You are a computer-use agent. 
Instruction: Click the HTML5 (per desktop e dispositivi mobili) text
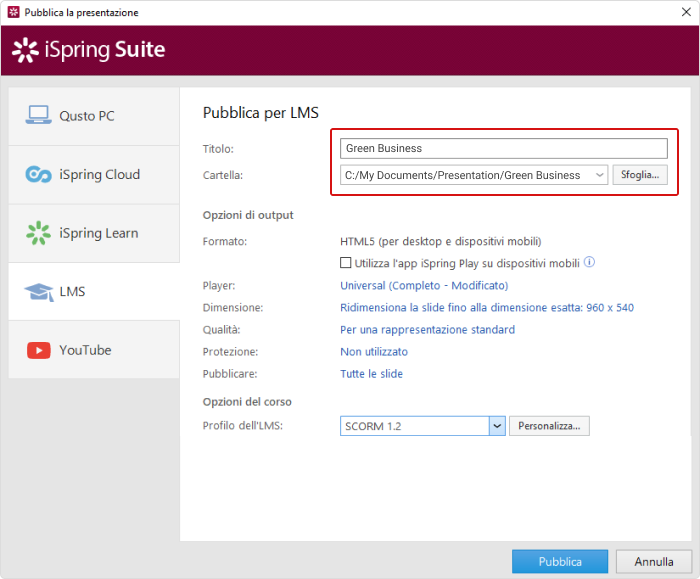point(441,242)
